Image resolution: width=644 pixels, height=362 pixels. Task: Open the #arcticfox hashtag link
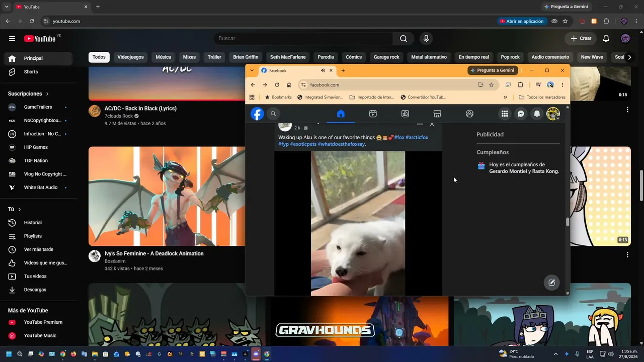[x=417, y=137]
